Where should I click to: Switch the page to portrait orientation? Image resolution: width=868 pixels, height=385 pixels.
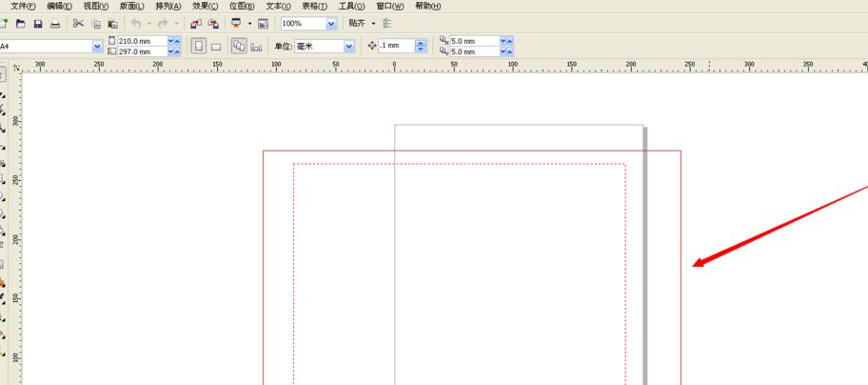coord(199,46)
